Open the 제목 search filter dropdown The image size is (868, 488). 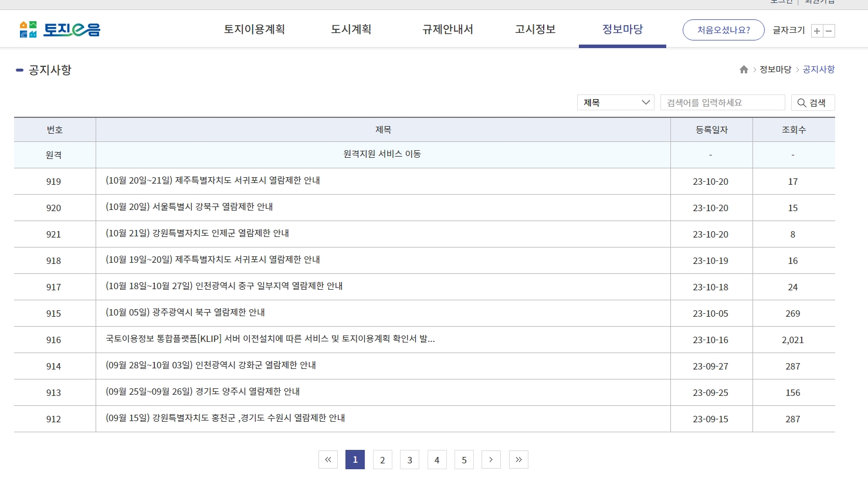point(615,102)
